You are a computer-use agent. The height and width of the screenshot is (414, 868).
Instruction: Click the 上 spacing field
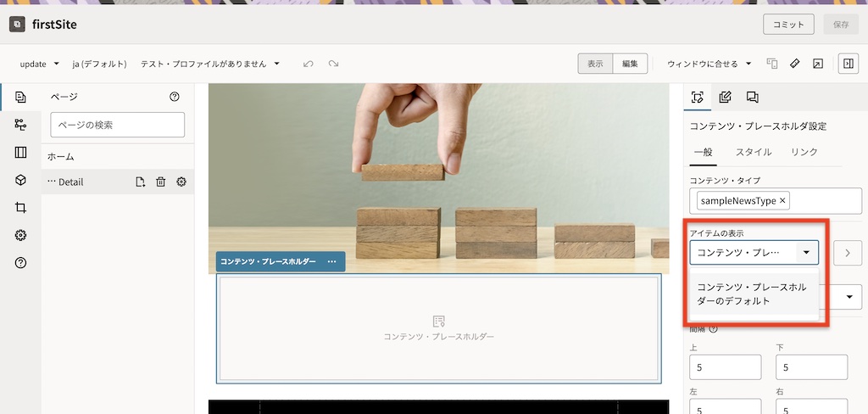[726, 367]
